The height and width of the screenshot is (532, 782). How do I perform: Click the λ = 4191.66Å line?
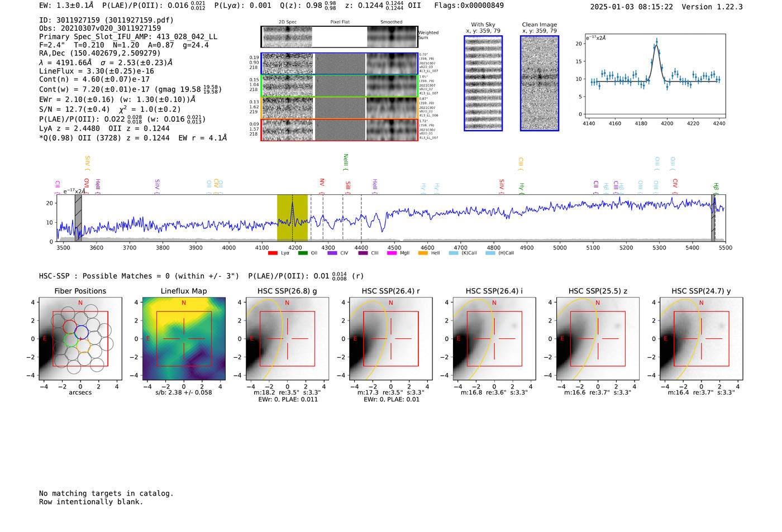point(106,63)
